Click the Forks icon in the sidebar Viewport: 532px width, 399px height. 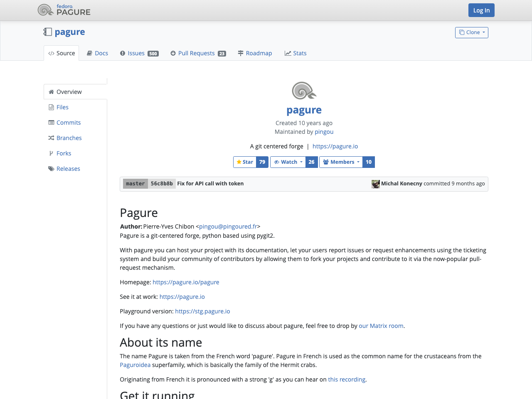pos(52,153)
